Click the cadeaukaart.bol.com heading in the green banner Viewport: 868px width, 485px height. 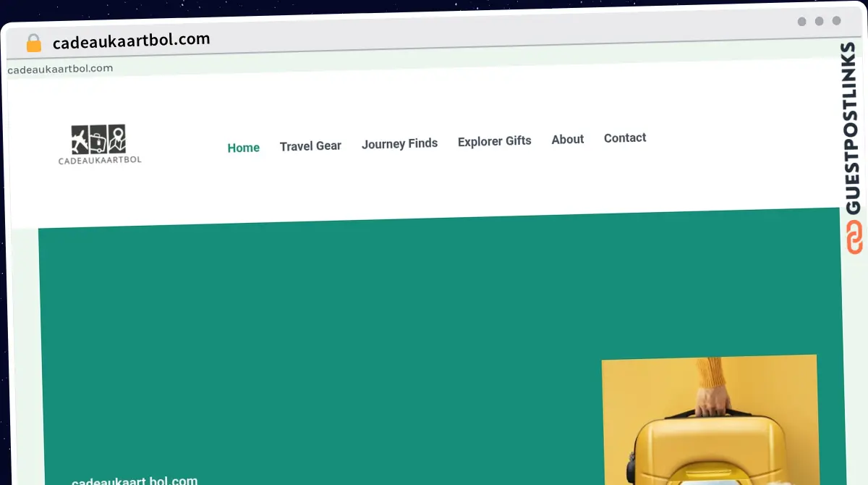[135, 480]
